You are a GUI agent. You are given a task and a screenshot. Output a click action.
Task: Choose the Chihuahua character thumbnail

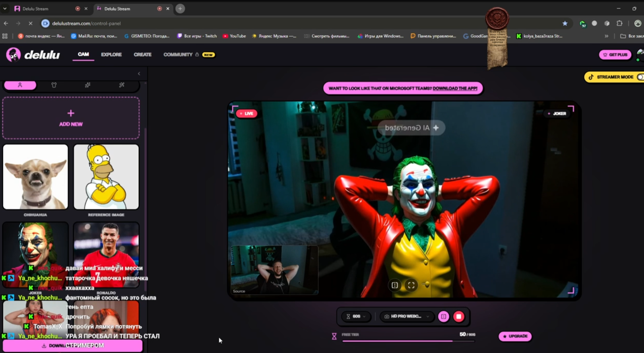pyautogui.click(x=35, y=177)
